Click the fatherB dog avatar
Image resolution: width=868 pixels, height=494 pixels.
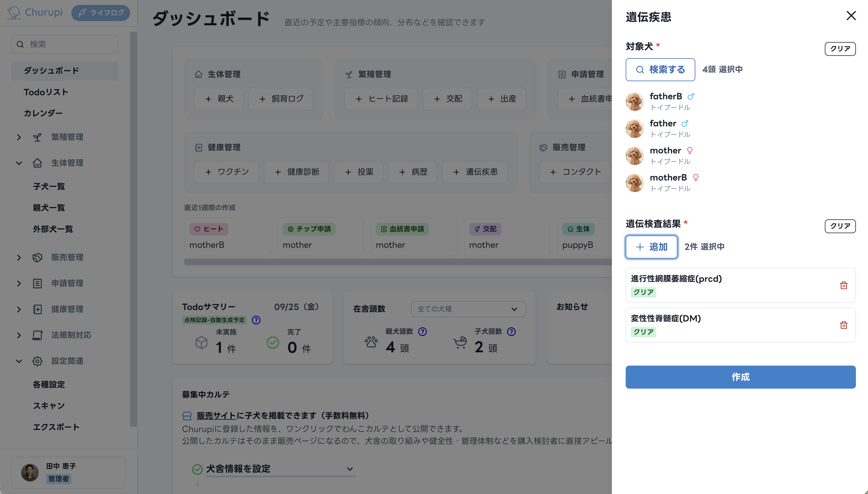[634, 101]
